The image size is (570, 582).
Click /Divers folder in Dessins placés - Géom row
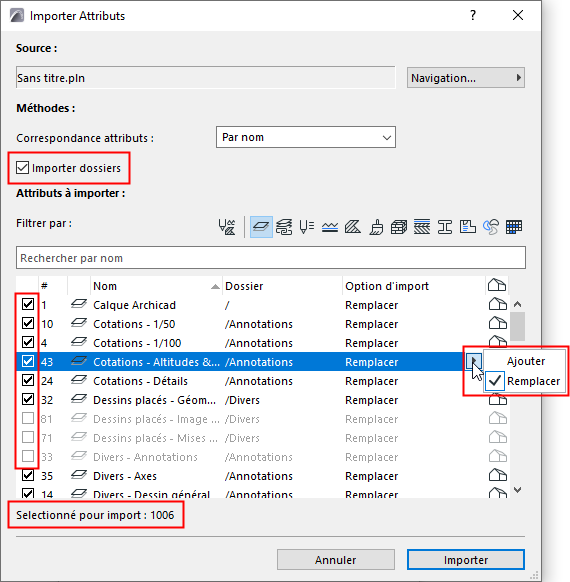click(x=242, y=400)
